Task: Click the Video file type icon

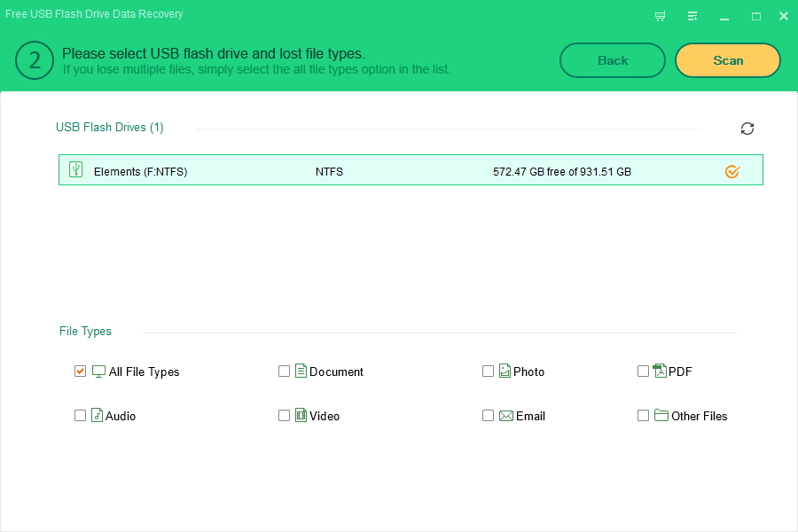Action: pos(301,415)
